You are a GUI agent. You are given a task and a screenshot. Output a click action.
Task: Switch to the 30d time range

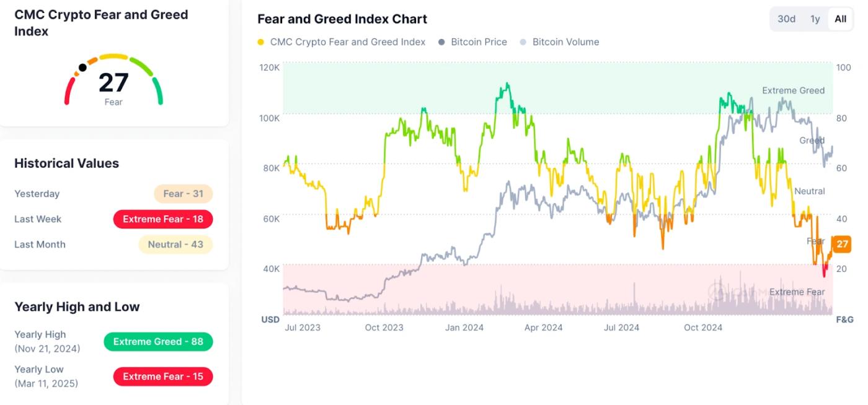click(786, 19)
